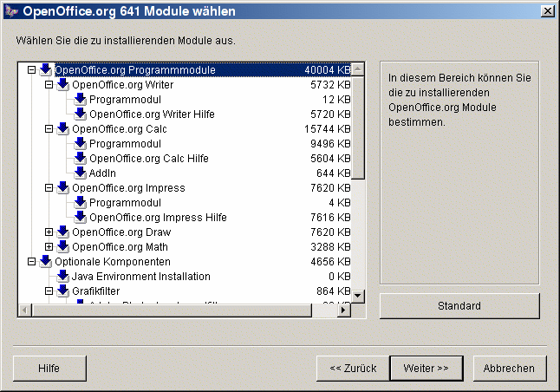The image size is (560, 392).
Task: Select the OpenOffice.org Impress Hilfe entry
Action: (x=158, y=218)
